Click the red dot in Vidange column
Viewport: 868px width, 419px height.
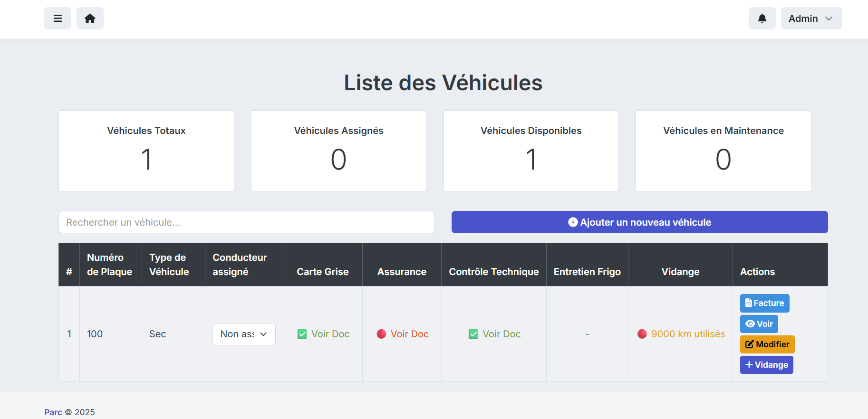(642, 334)
